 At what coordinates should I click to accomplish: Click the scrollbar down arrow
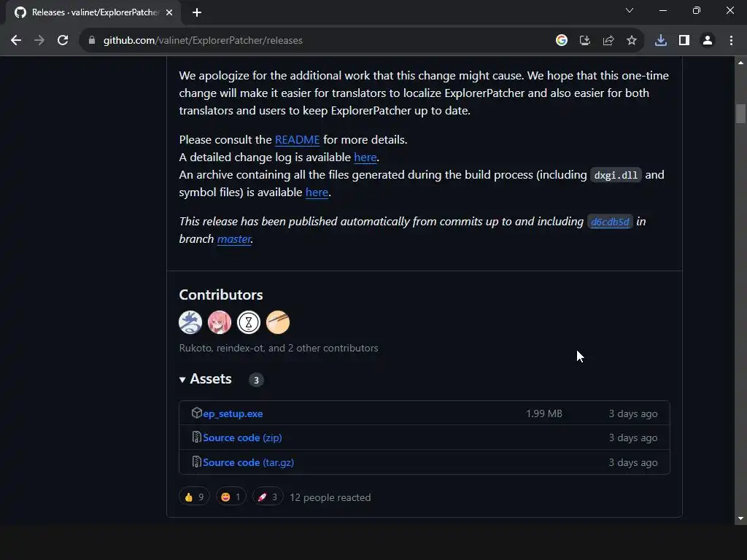[x=740, y=518]
